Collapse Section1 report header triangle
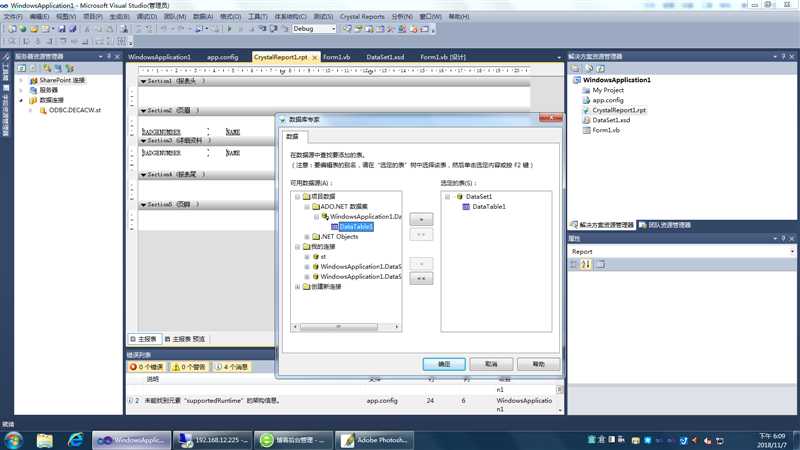The height and width of the screenshot is (450, 800). pyautogui.click(x=143, y=82)
